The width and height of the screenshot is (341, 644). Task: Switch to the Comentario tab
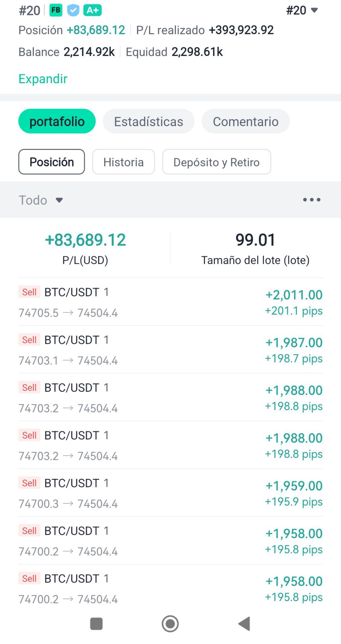(246, 121)
